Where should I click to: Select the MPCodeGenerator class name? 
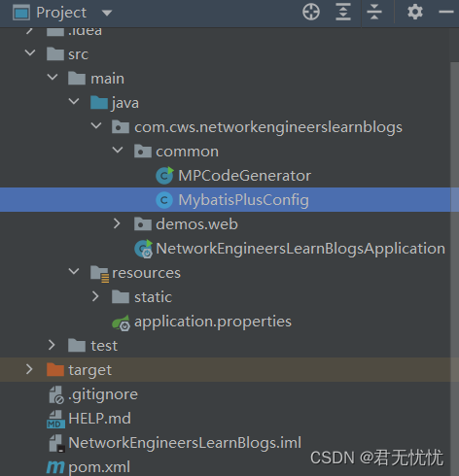(x=244, y=176)
